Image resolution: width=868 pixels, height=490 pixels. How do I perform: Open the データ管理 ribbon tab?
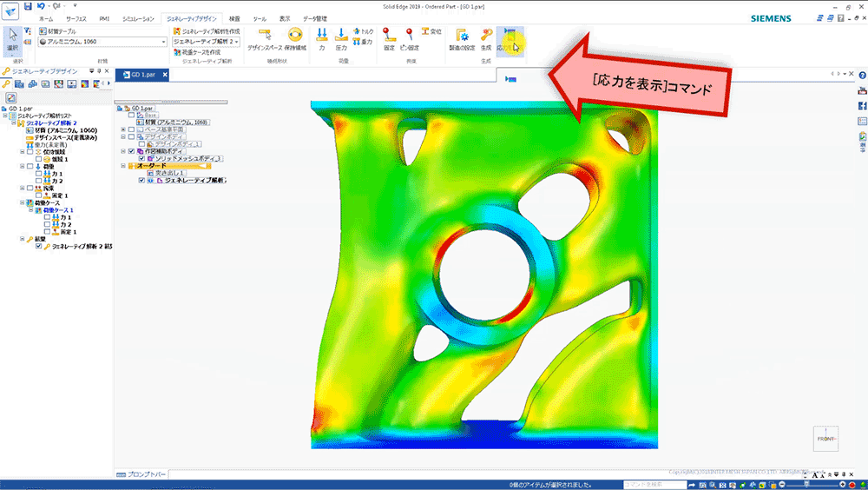(x=314, y=19)
